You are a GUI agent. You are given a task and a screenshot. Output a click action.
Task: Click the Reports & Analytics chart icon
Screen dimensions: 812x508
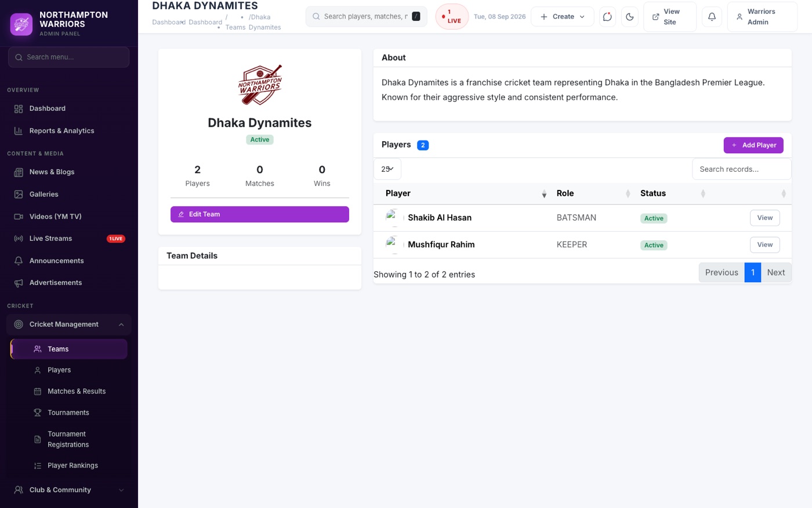(x=19, y=131)
